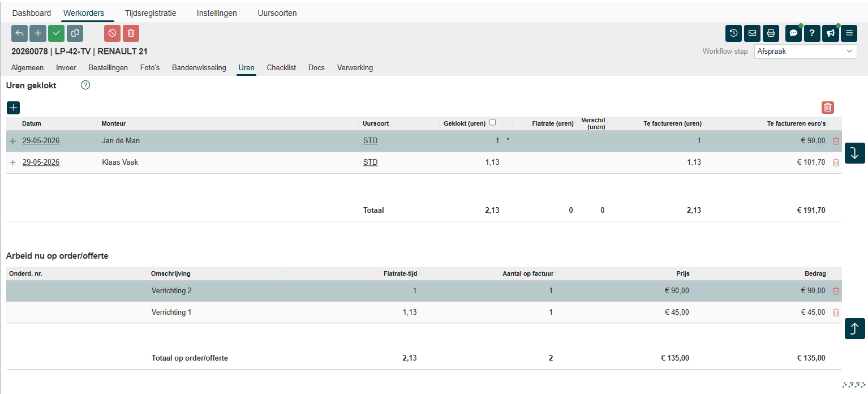The height and width of the screenshot is (394, 868).
Task: Open the Instellingen menu
Action: pos(217,13)
